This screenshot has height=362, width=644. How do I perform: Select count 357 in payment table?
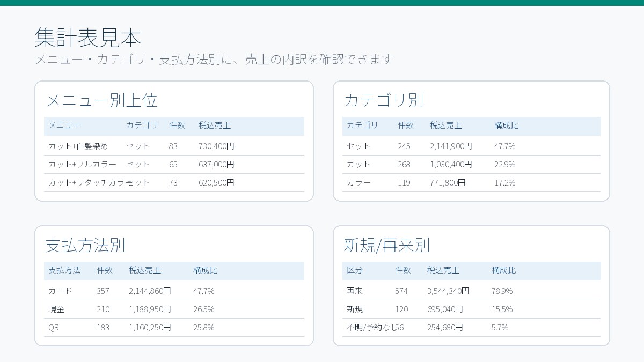(x=103, y=291)
